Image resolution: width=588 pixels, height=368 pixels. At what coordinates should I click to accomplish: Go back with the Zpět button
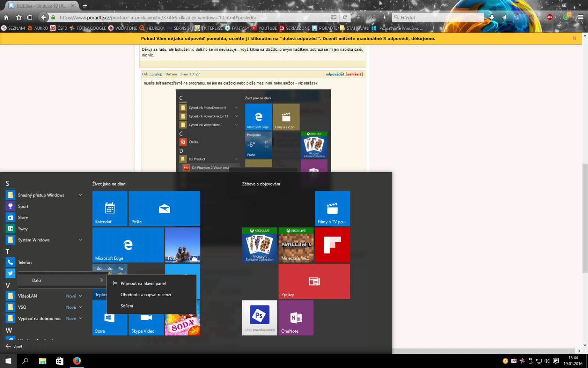click(x=14, y=346)
